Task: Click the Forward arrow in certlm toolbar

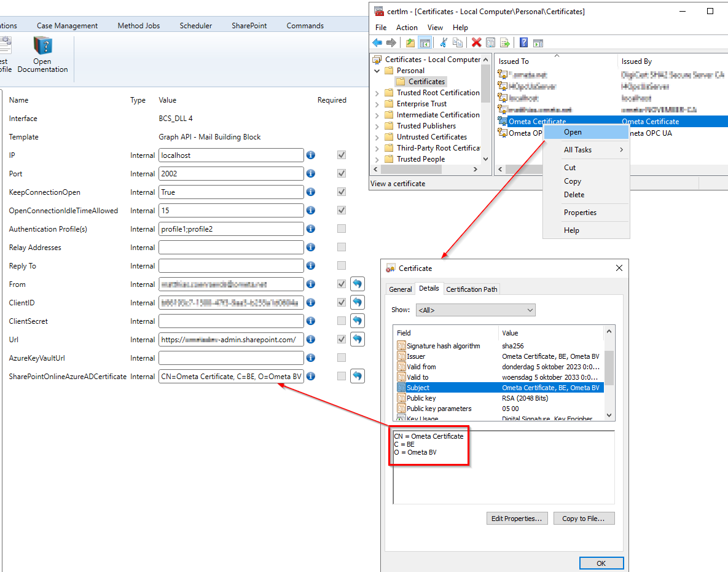Action: pyautogui.click(x=391, y=43)
